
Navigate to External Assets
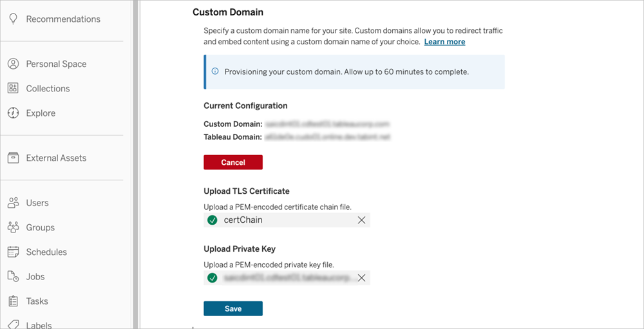click(x=56, y=158)
